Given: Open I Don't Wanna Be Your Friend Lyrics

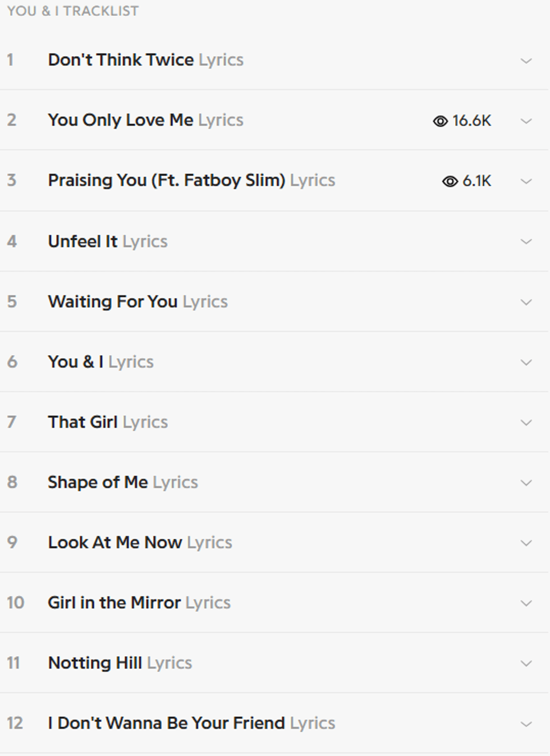Looking at the screenshot, I should click(191, 723).
